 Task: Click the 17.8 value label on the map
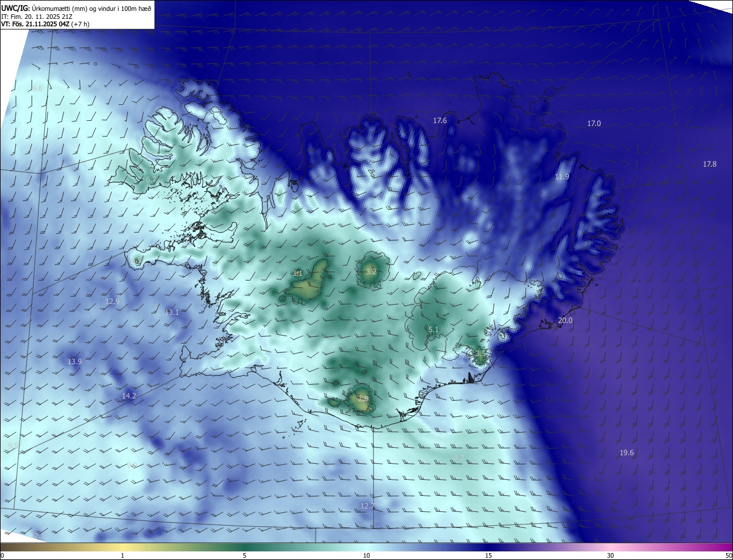710,164
